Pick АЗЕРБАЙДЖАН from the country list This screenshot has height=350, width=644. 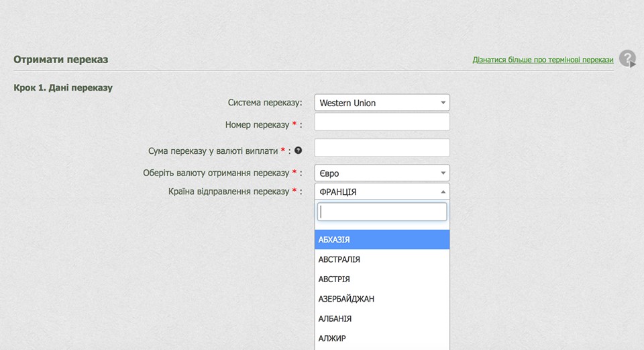(x=382, y=299)
